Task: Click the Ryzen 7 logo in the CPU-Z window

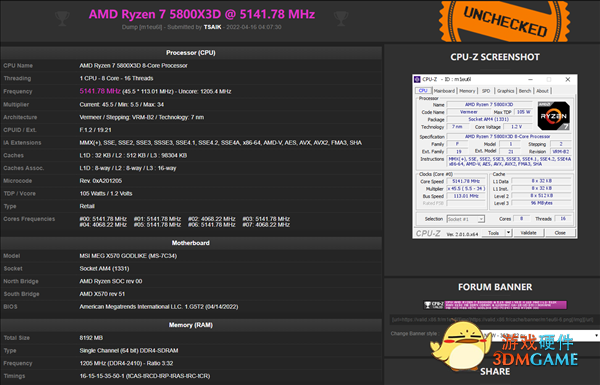Action: (553, 116)
